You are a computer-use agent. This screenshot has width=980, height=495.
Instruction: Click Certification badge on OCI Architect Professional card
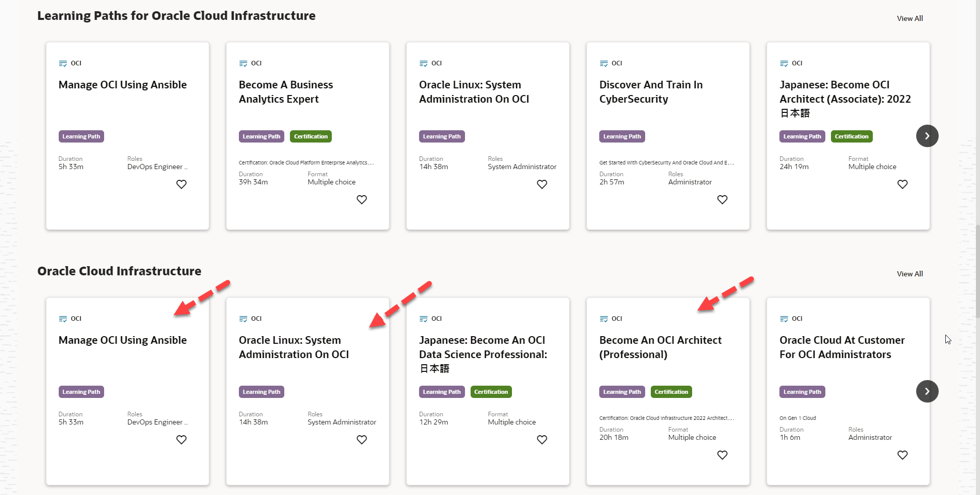pyautogui.click(x=671, y=392)
